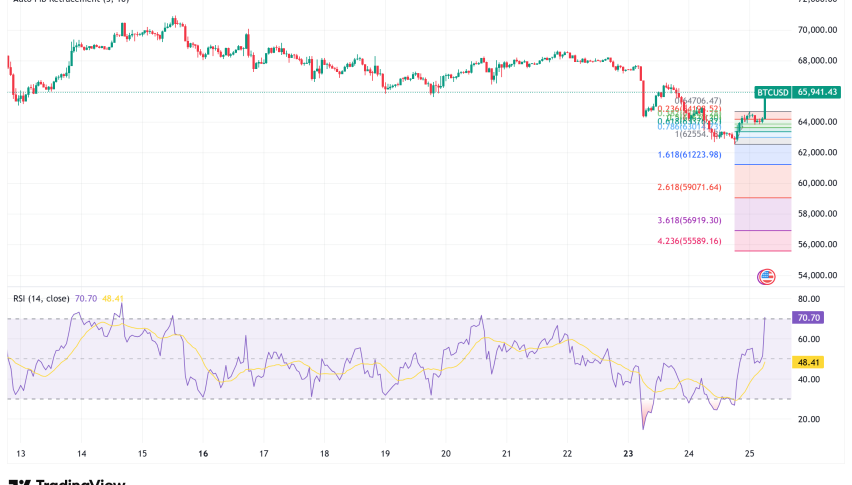Click the date 16 on time axis
This screenshot has width=852, height=485.
pyautogui.click(x=203, y=453)
